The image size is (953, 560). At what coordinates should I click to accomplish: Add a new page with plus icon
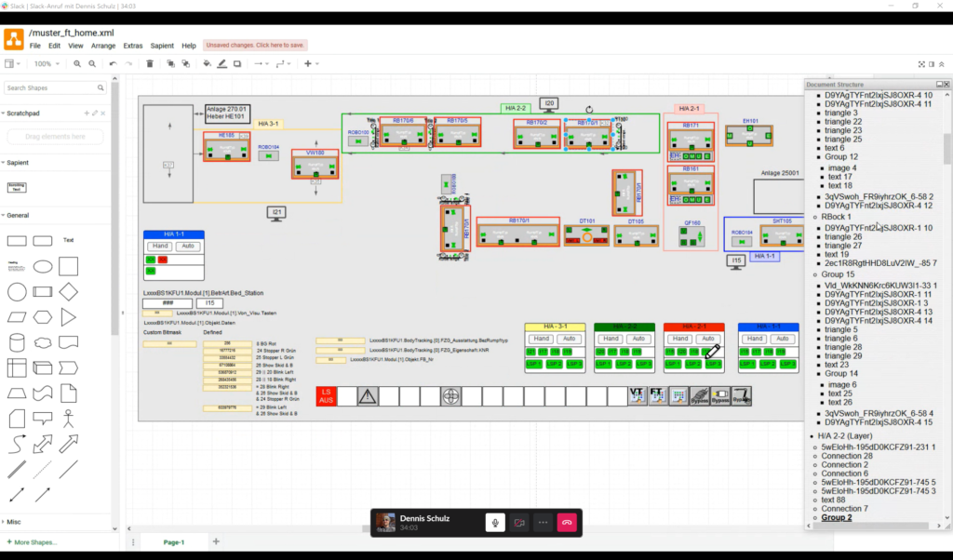[x=216, y=541]
